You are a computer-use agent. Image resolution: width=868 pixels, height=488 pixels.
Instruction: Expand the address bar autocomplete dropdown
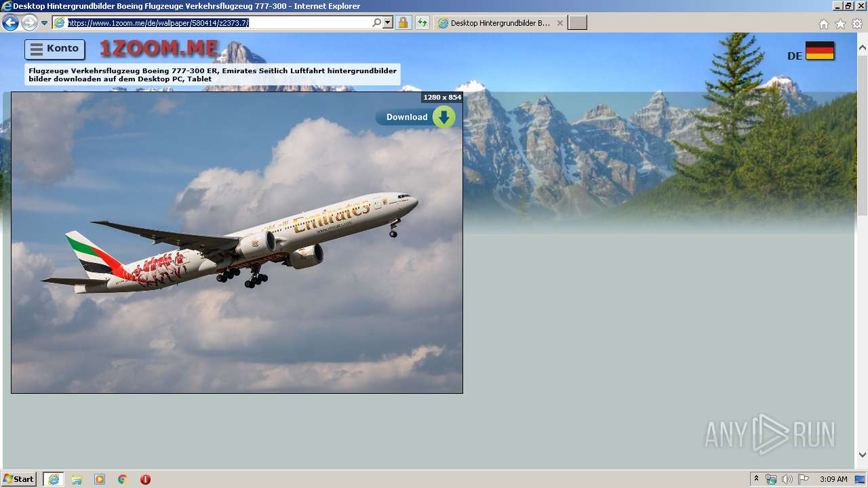point(388,23)
